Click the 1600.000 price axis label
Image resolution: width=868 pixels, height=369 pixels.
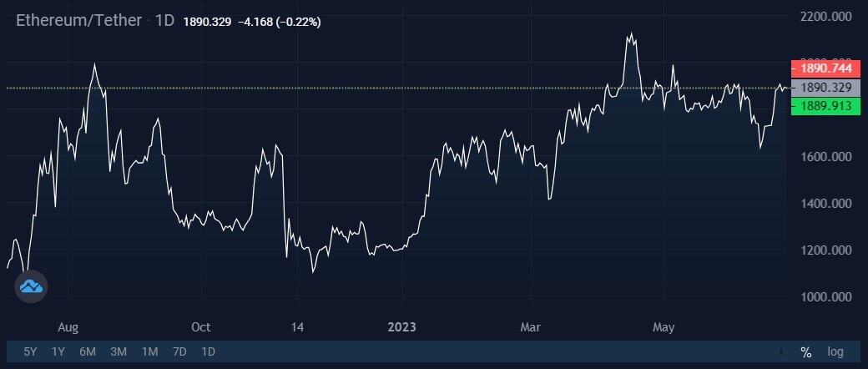pyautogui.click(x=826, y=157)
